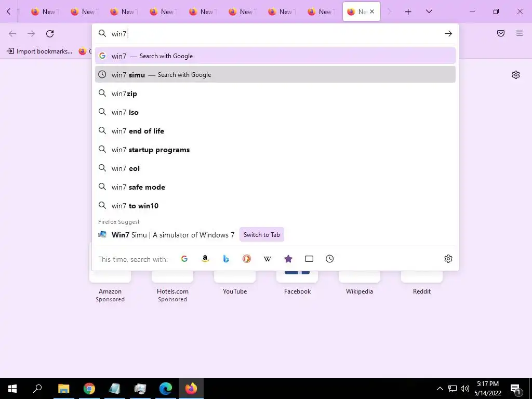Choose "win7 safe mode" suggestion
532x399 pixels.
tap(275, 187)
